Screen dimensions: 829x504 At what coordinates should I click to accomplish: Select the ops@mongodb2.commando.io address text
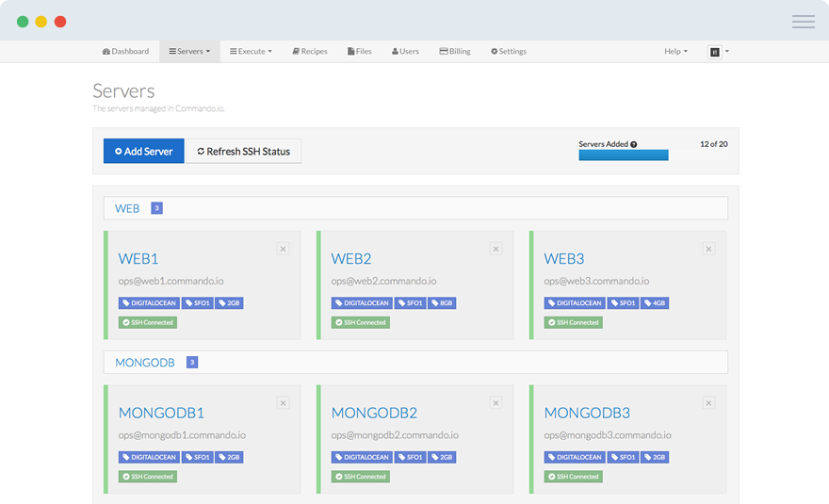pos(395,435)
